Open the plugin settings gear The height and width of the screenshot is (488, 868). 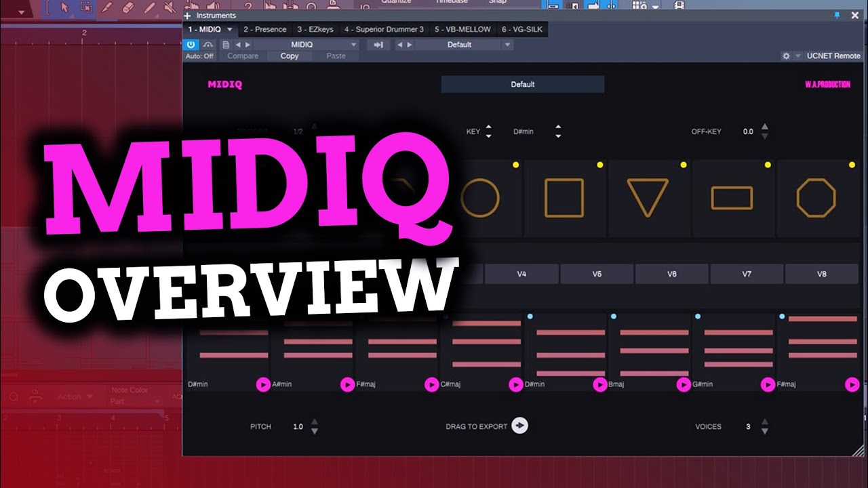click(x=786, y=56)
